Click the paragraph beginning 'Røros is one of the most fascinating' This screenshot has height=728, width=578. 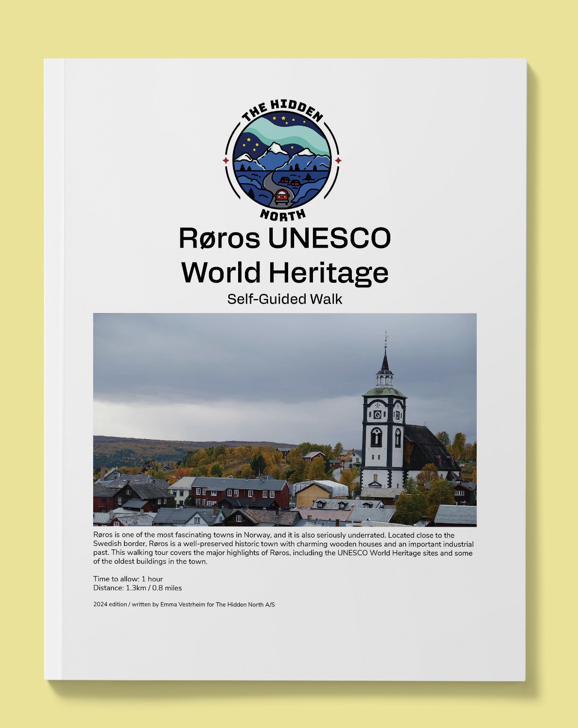(284, 548)
